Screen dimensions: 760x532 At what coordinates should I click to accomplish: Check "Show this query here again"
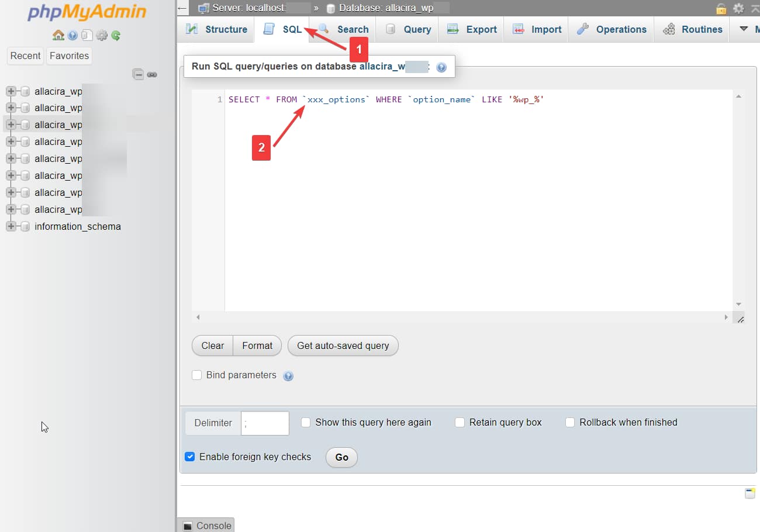(x=306, y=422)
